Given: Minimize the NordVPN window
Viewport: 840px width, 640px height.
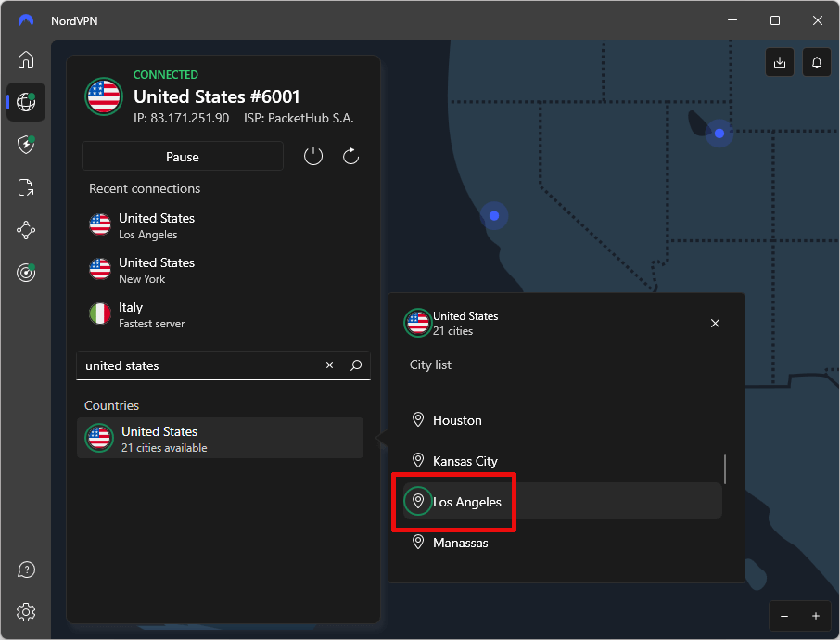Looking at the screenshot, I should point(732,20).
